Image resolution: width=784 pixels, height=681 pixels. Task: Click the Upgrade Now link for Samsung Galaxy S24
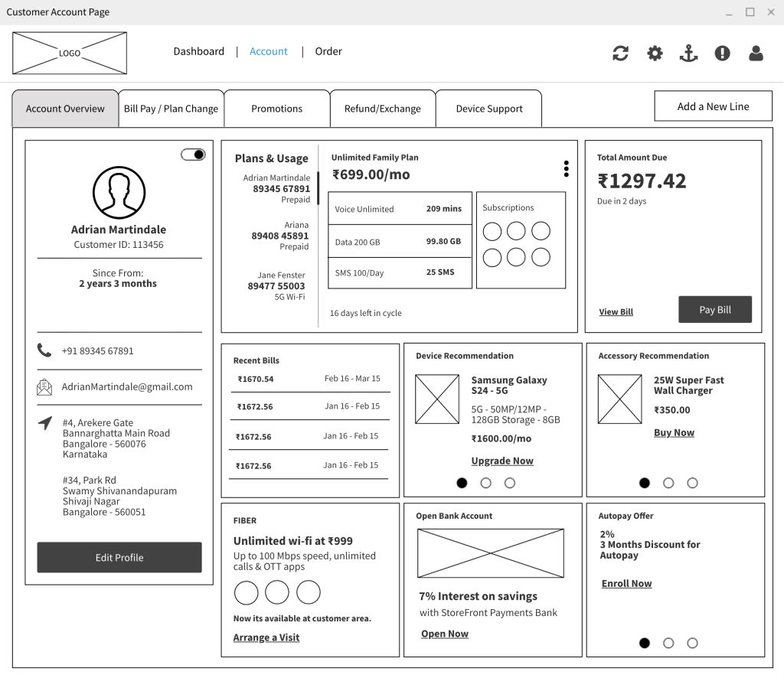click(x=502, y=461)
